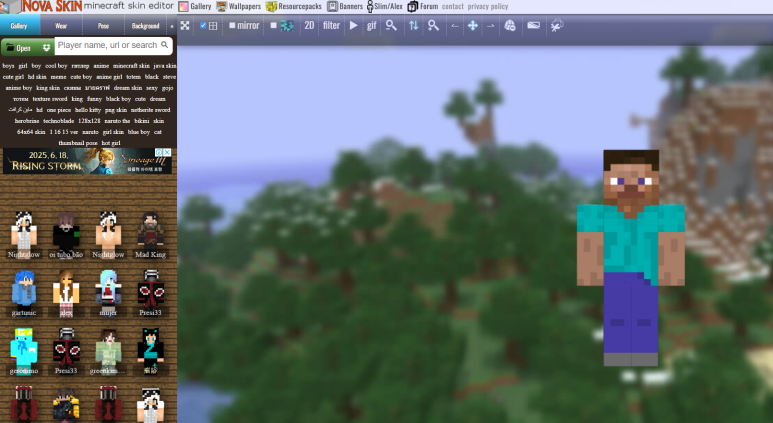The image size is (773, 423).
Task: Open Resourcepacks in top navigation
Action: coord(294,6)
